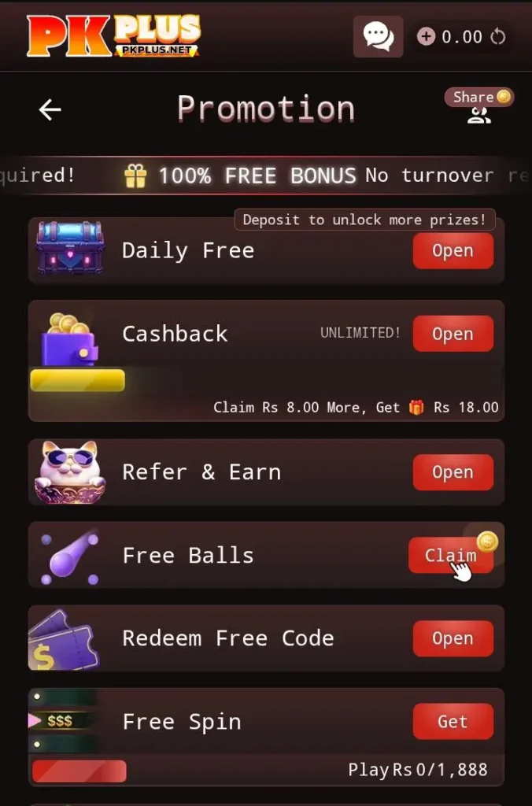This screenshot has height=806, width=532.
Task: Open the Redeem Free Code promotion
Action: pyautogui.click(x=453, y=638)
